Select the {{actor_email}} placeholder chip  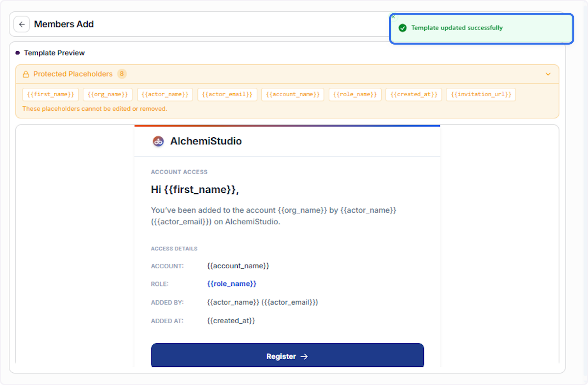[x=227, y=94]
